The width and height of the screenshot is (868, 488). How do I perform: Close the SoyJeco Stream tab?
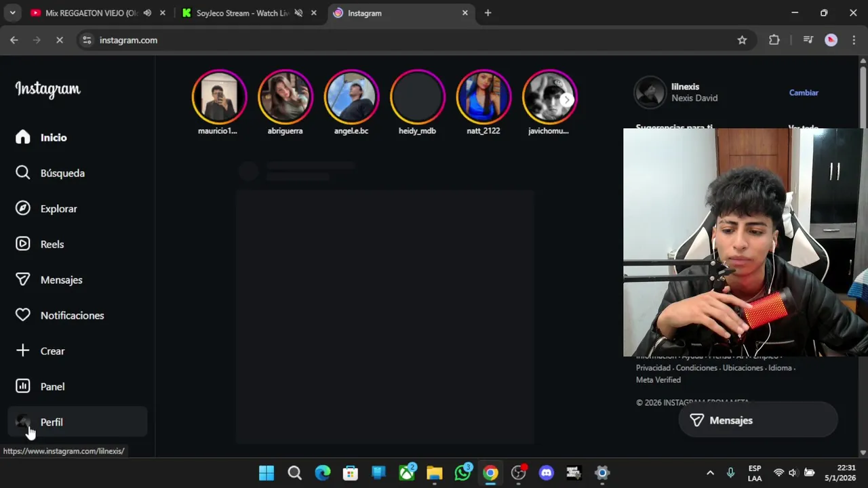[313, 13]
